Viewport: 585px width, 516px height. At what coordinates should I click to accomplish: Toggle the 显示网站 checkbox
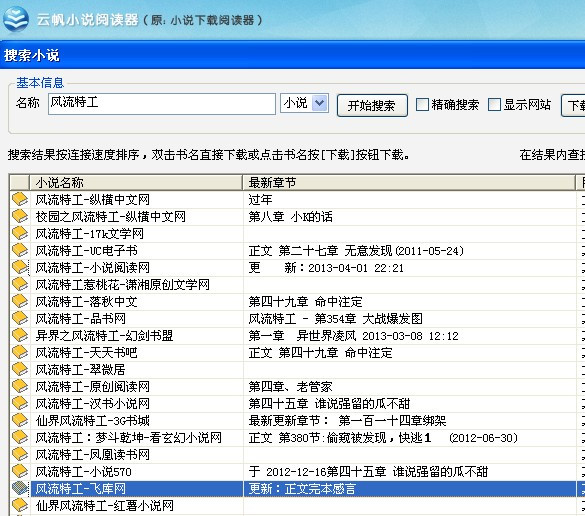[494, 104]
